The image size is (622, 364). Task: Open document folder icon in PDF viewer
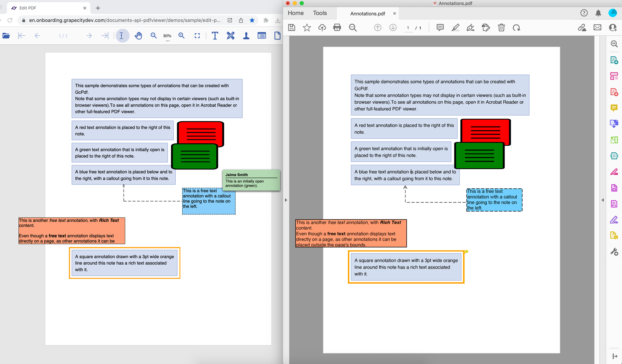point(6,36)
